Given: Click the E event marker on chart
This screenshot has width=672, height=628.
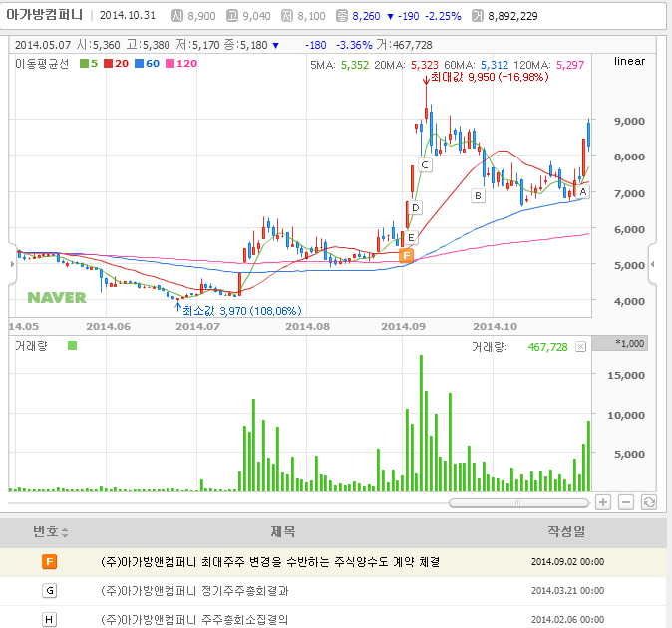Looking at the screenshot, I should coord(411,238).
